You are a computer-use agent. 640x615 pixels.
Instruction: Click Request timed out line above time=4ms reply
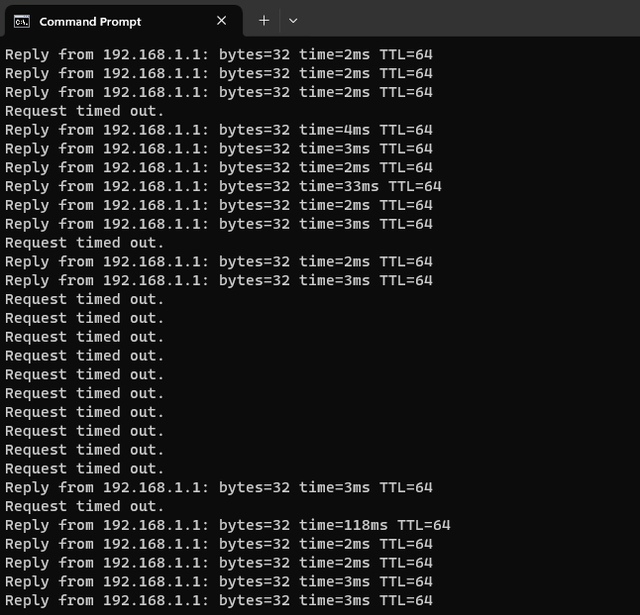84,111
